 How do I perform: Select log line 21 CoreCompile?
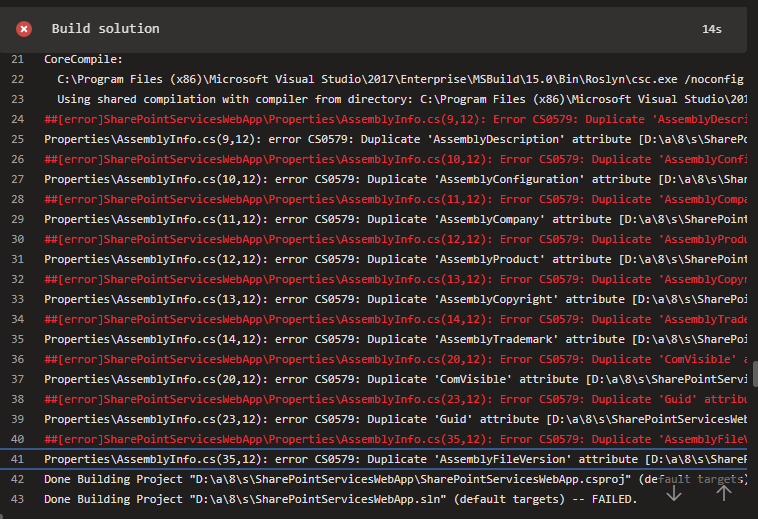click(373, 59)
